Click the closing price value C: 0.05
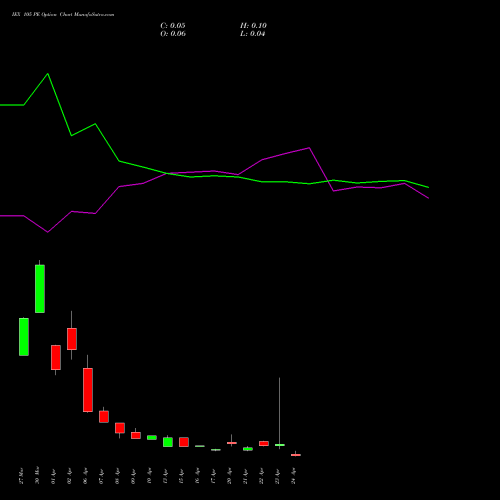 (173, 26)
